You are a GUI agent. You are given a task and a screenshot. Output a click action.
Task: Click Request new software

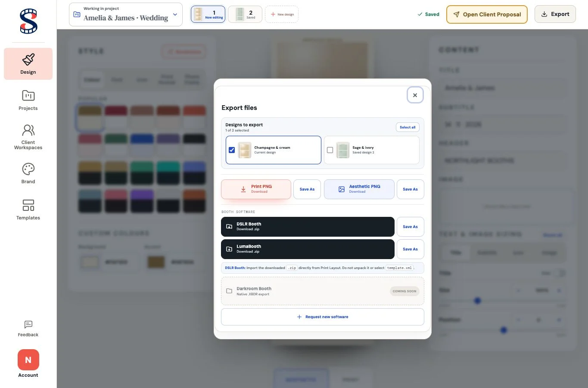tap(322, 317)
